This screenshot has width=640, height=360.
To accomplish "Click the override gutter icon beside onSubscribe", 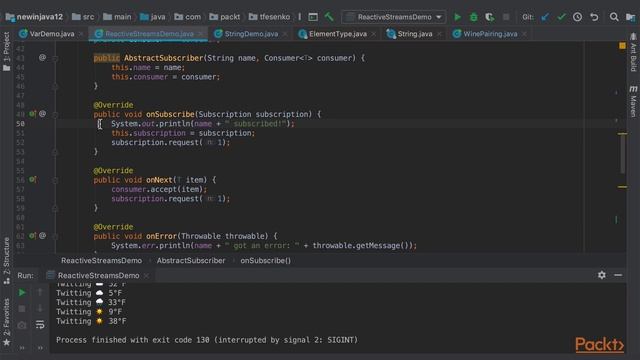I will [x=32, y=114].
